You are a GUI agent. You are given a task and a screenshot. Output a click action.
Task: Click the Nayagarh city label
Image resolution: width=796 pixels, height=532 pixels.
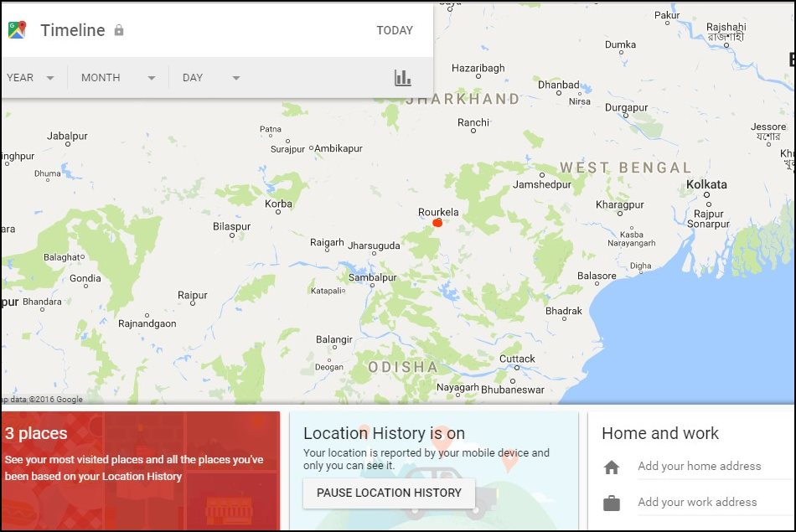(457, 387)
